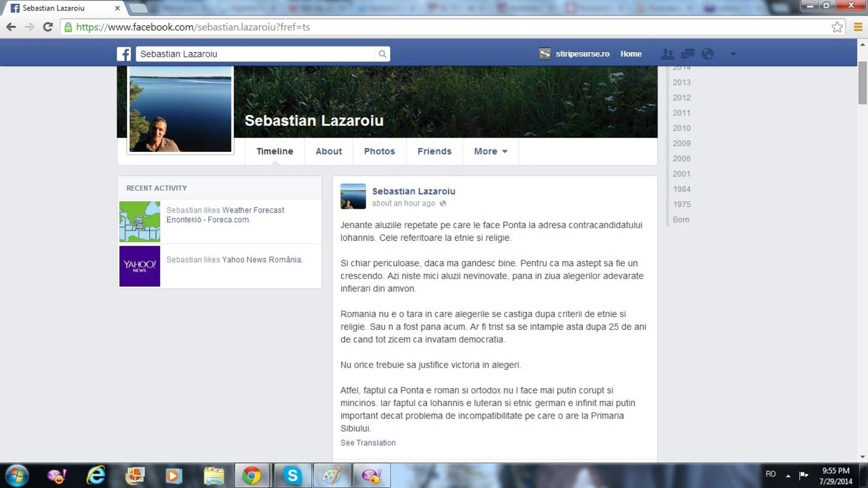Open the Photos tab
868x488 pixels.
click(379, 151)
